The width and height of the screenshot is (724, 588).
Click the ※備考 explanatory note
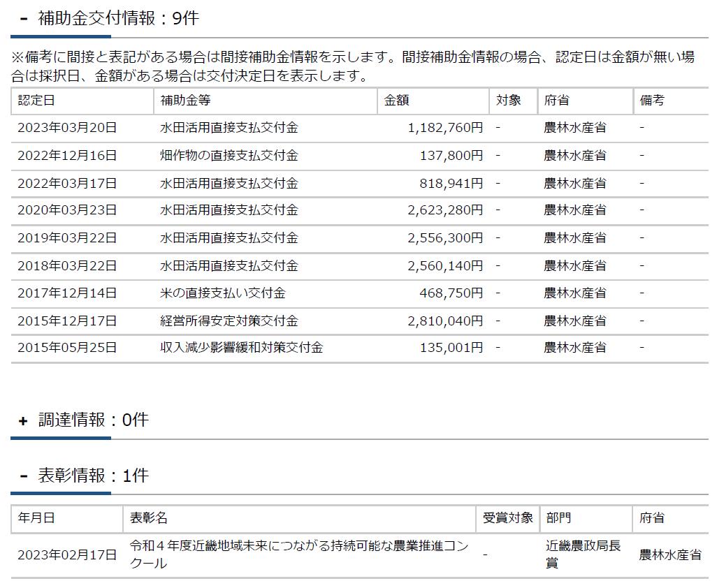click(353, 66)
